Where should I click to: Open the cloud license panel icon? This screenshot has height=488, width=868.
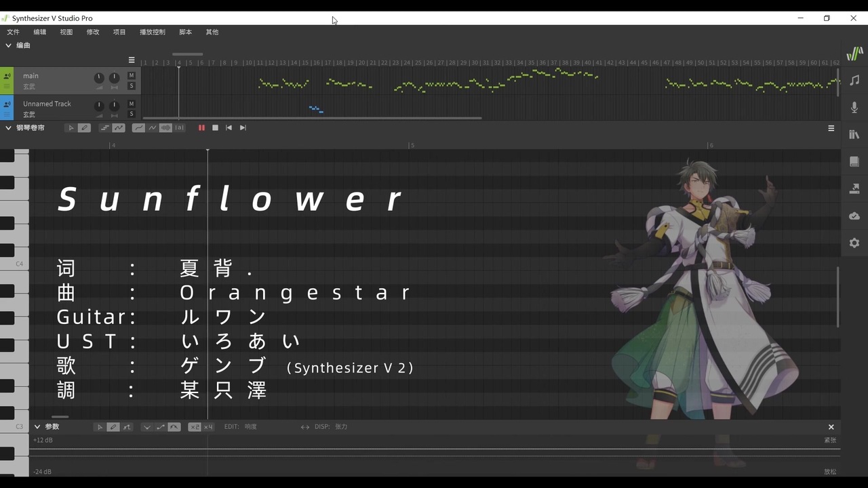click(854, 216)
